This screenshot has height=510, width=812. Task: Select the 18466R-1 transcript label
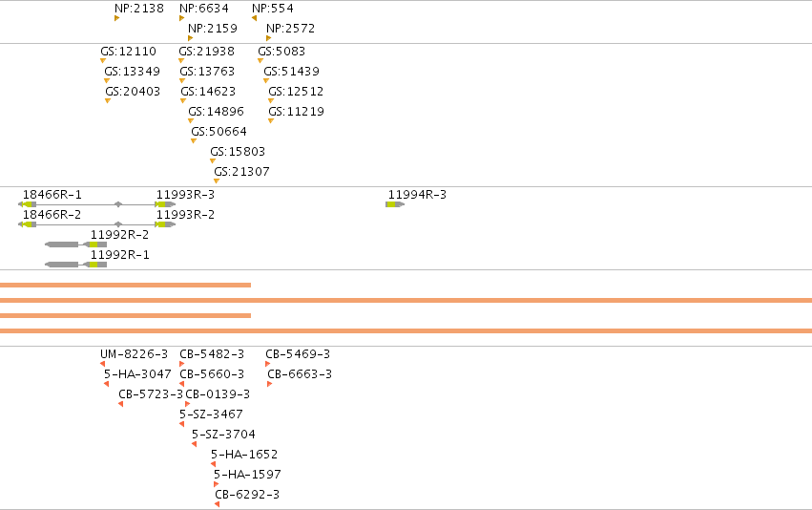(x=52, y=195)
